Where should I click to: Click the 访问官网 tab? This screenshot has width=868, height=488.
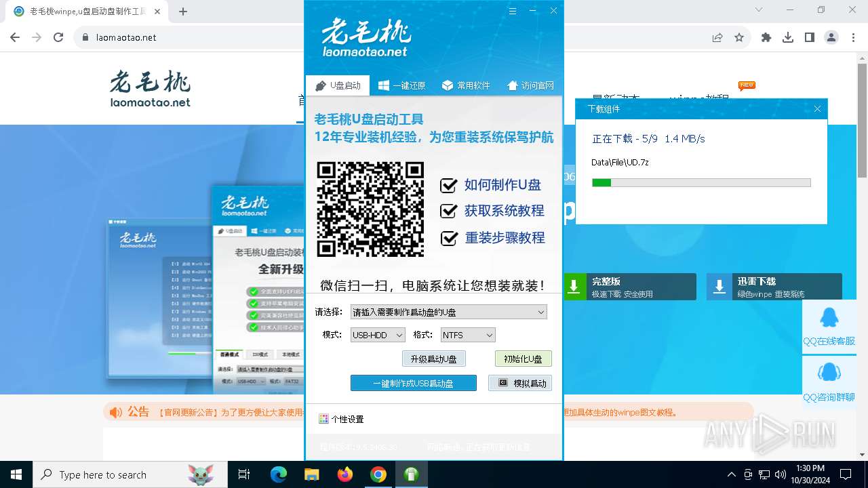pos(530,85)
